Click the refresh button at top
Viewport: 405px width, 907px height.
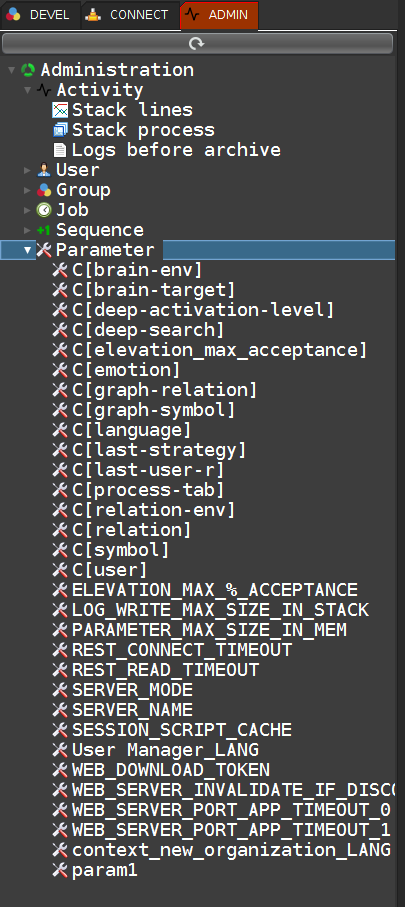pyautogui.click(x=197, y=43)
